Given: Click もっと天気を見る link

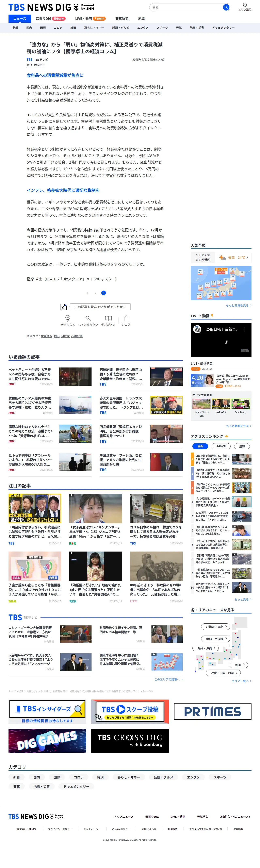Looking at the screenshot, I should 239,305.
